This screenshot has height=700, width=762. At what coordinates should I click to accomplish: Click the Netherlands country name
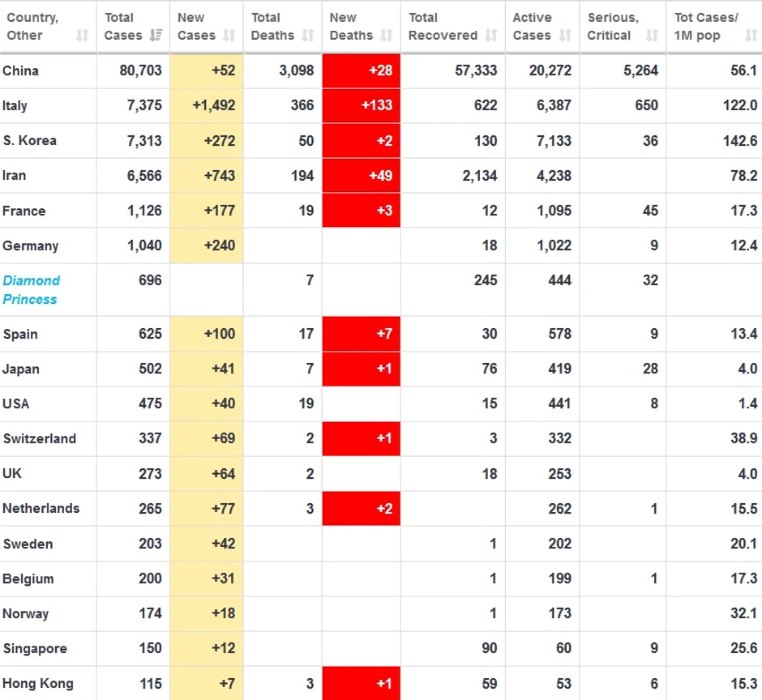[x=41, y=509]
